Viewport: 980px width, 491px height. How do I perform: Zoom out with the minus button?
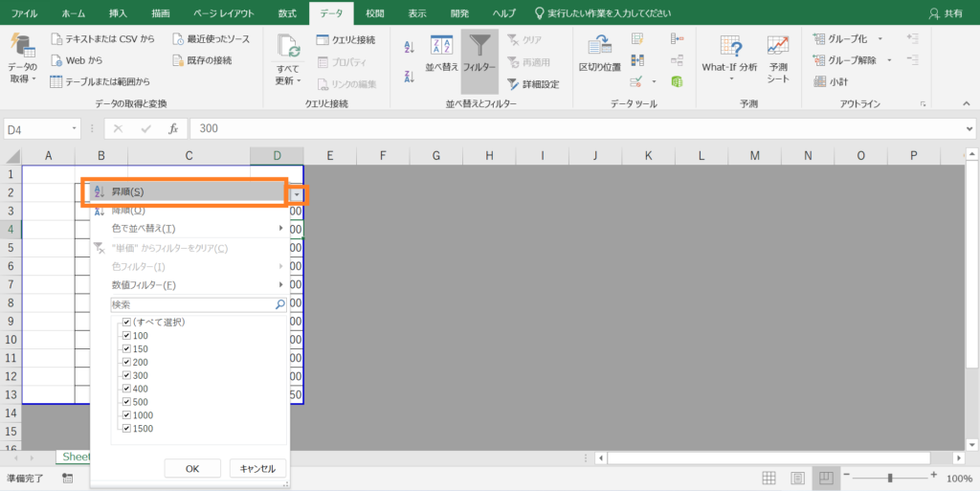point(846,476)
